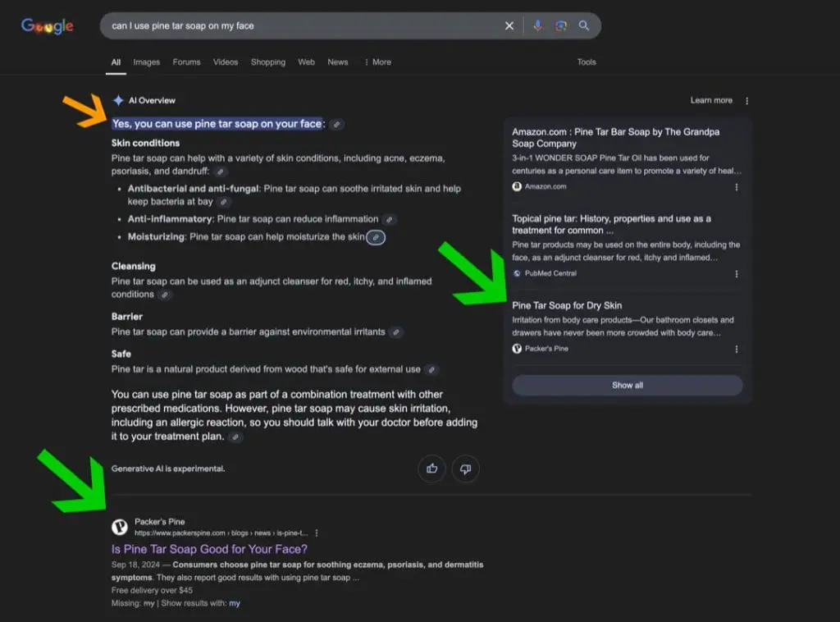
Task: Open the AI Overview three-dot options menu
Action: click(x=746, y=100)
